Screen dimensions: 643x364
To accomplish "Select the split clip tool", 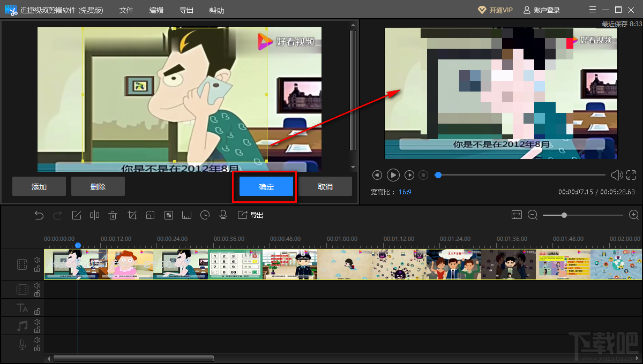I will 95,215.
